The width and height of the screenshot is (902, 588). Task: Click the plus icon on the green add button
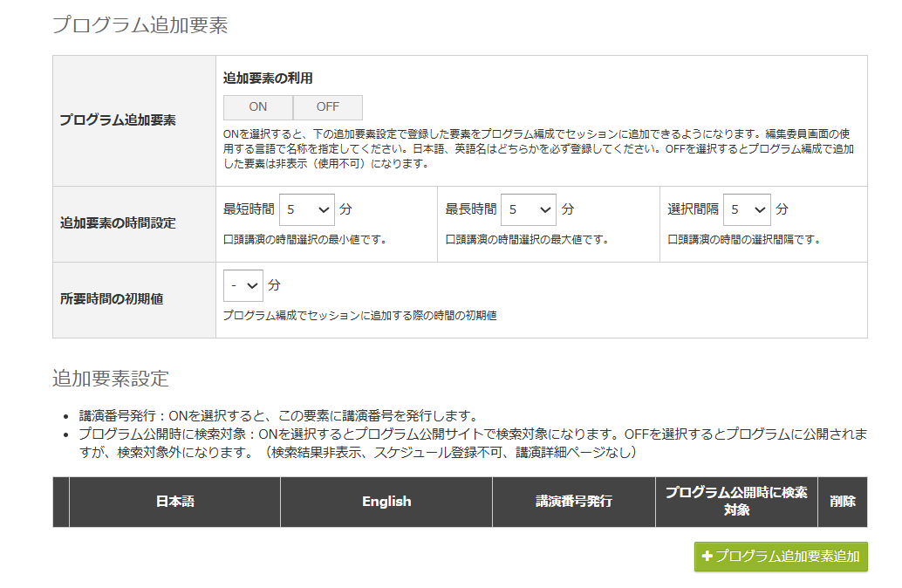point(707,557)
